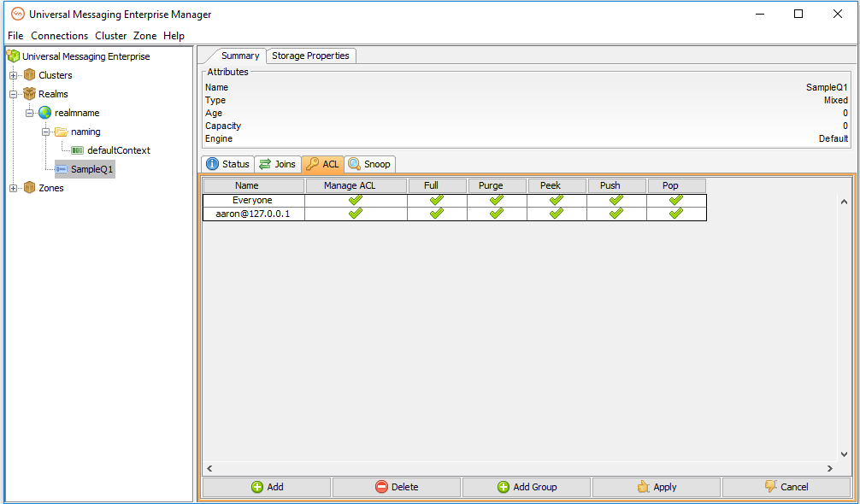Select the defaultContext tree label

[119, 150]
